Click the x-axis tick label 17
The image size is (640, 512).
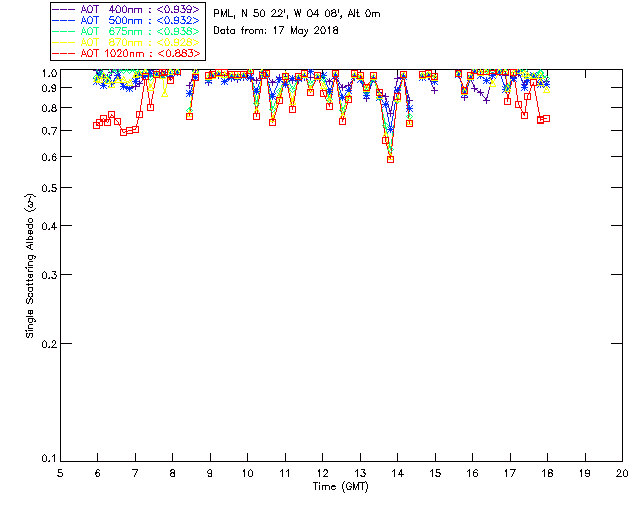coord(510,473)
